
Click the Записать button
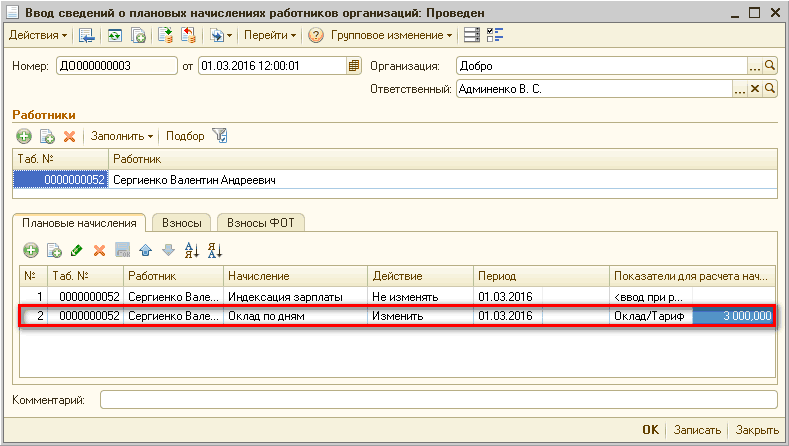click(696, 430)
